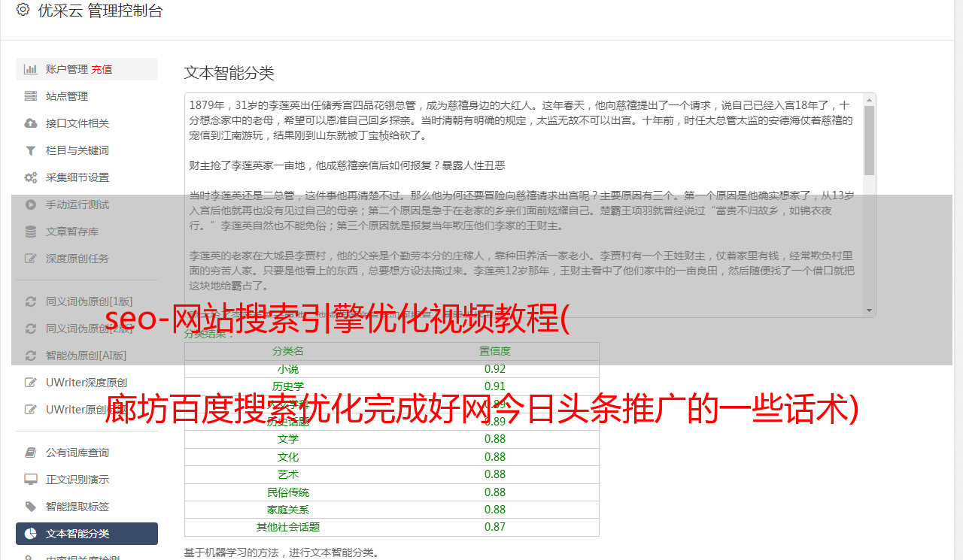The image size is (963, 560).
Task: Click the text area scroll down arrow
Action: [x=870, y=310]
